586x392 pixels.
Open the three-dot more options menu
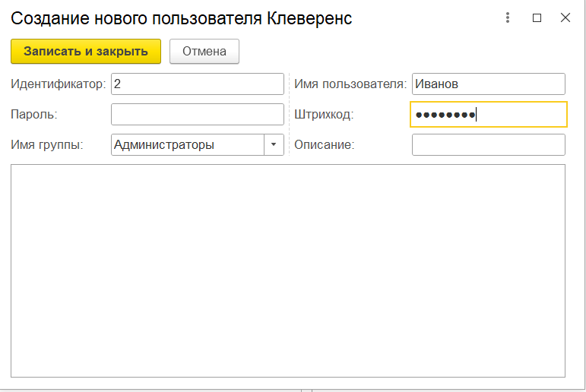point(507,17)
